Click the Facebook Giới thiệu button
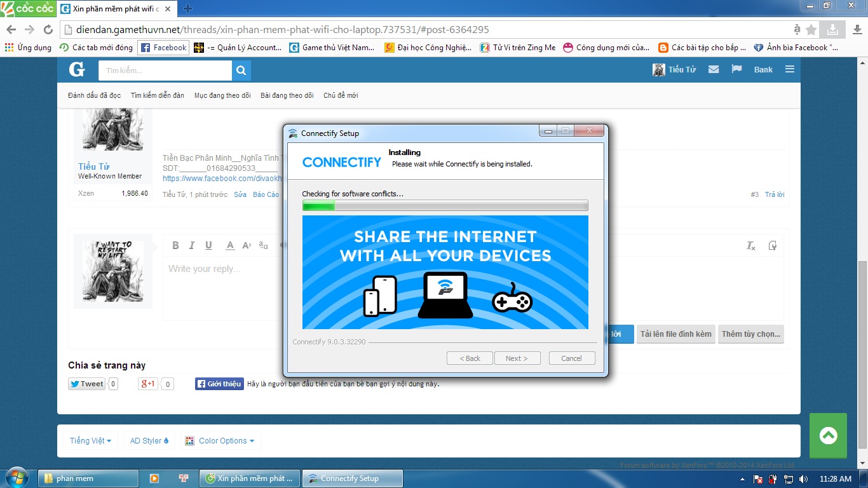868x488 pixels. 219,384
